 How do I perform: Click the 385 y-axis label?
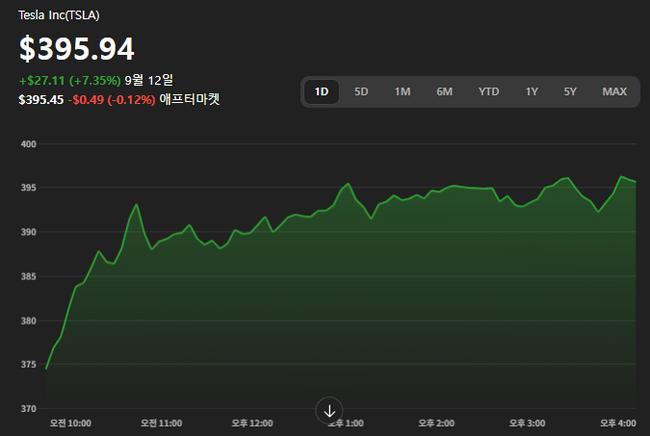click(29, 276)
